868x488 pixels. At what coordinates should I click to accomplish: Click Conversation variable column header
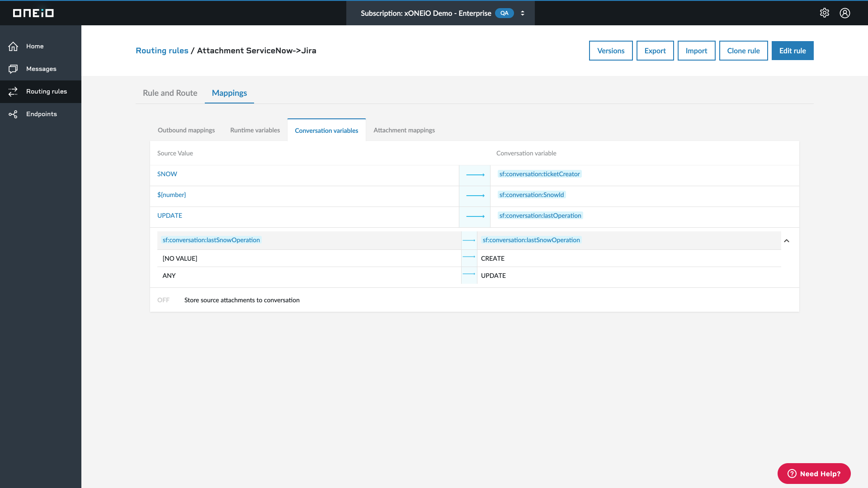(526, 153)
